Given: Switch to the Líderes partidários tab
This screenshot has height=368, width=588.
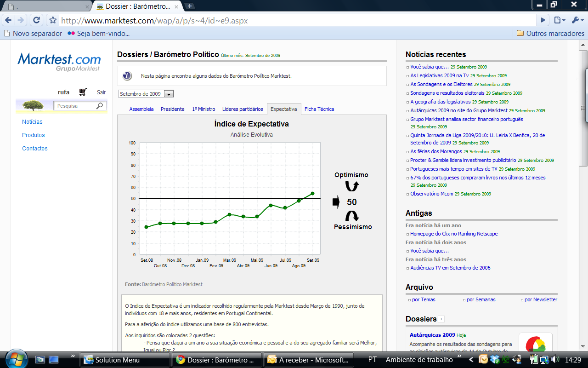Looking at the screenshot, I should (x=243, y=109).
